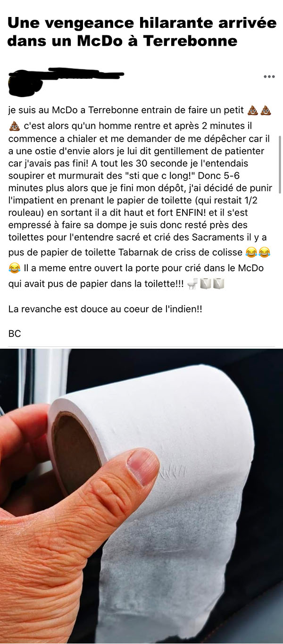Image resolution: width=283 pixels, height=644 pixels.
Task: Click the 'BC' signature
Action: click(x=15, y=334)
